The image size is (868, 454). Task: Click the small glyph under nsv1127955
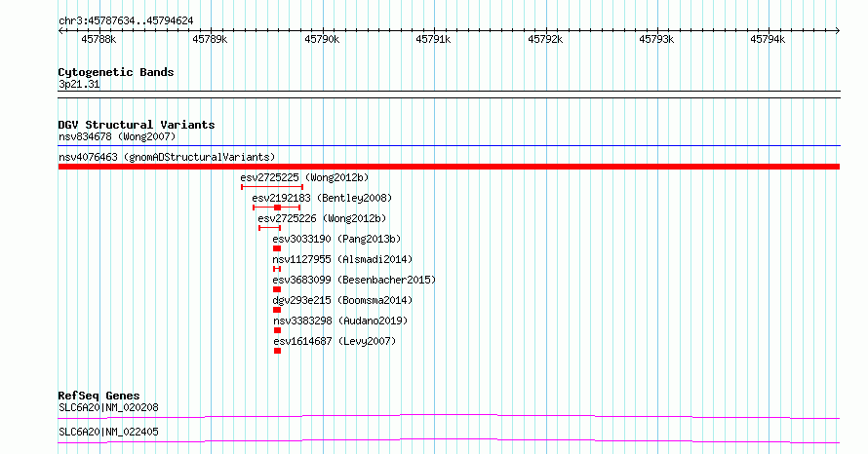click(277, 269)
